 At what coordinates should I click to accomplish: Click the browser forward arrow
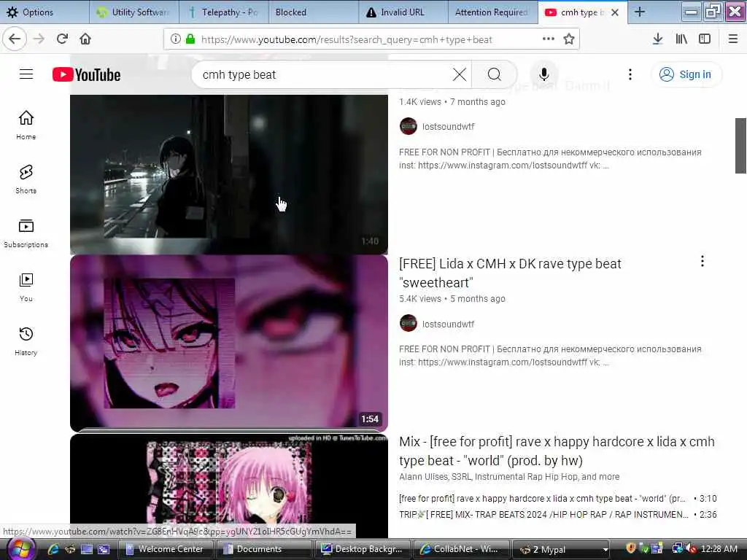[x=39, y=39]
